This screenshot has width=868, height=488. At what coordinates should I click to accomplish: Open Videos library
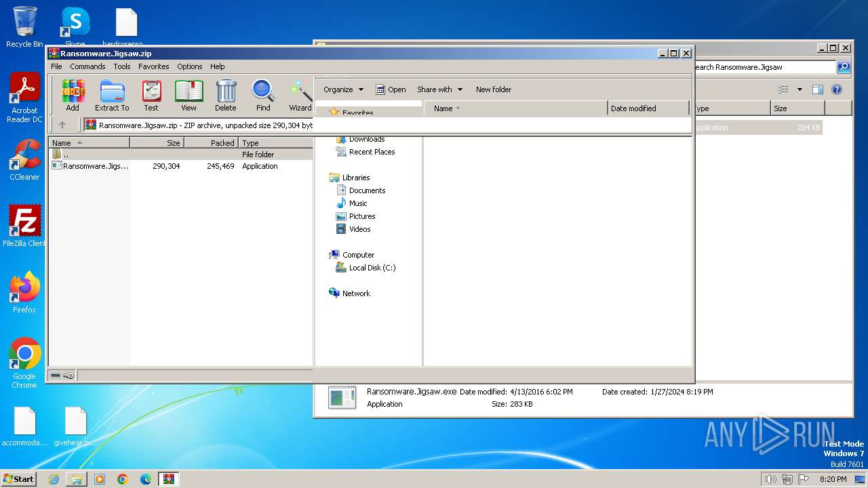point(353,229)
